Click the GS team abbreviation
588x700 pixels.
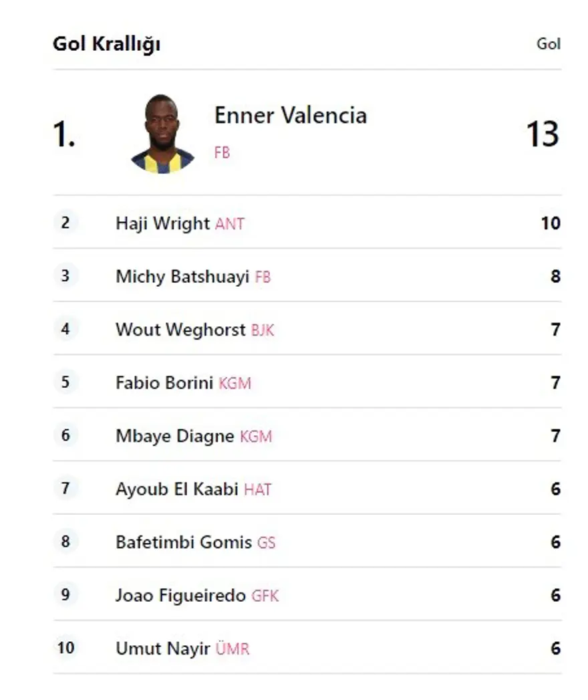267,543
